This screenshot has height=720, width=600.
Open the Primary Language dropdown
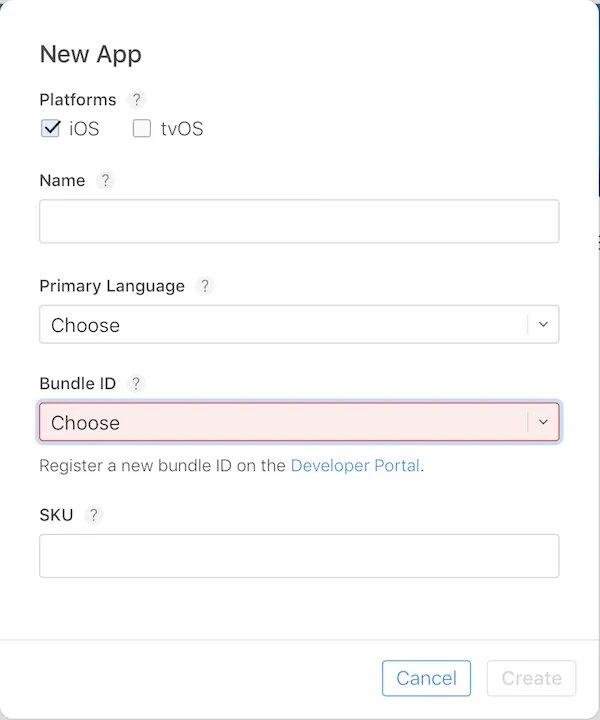coord(285,325)
